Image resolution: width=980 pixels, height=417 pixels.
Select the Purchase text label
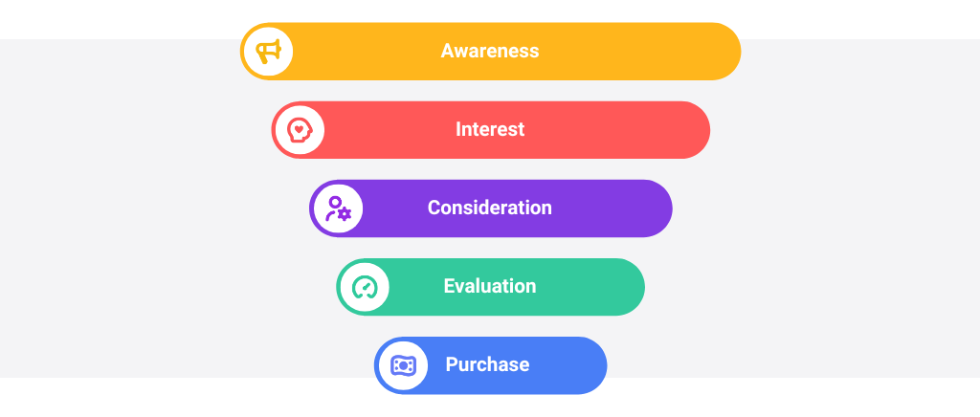487,364
